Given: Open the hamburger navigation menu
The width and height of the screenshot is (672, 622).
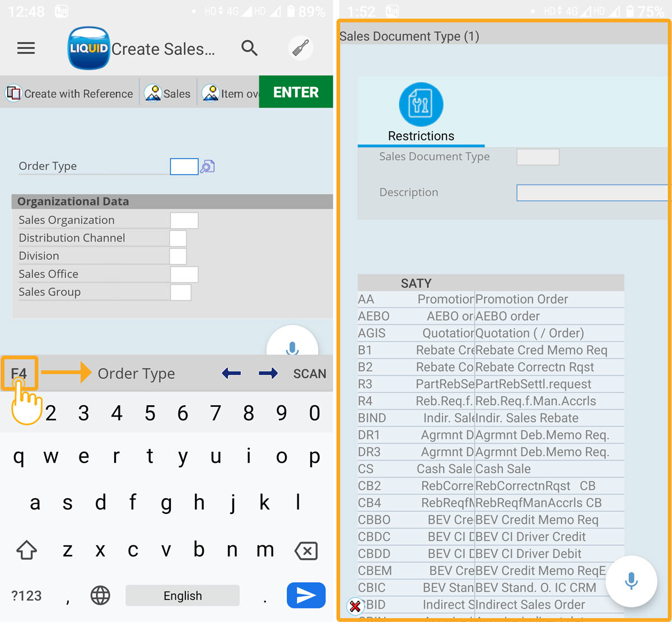Looking at the screenshot, I should click(x=26, y=48).
